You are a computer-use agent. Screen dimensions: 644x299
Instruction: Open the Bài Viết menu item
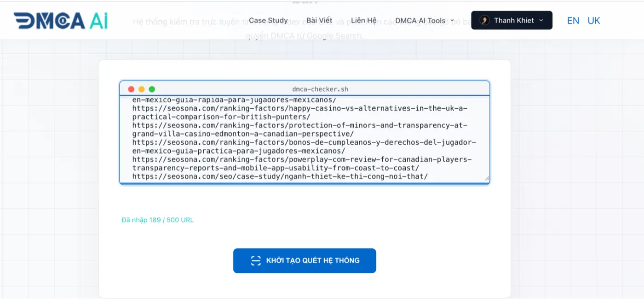pos(319,20)
